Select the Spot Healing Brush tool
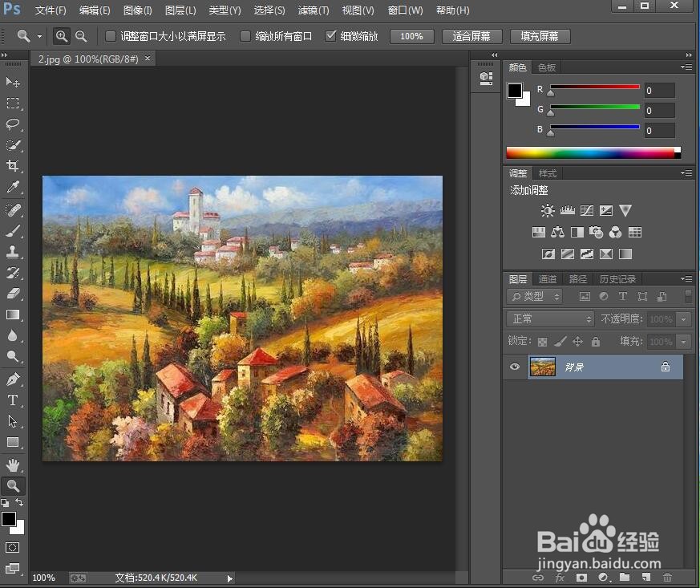Screen dimensions: 700x588 point(13,209)
